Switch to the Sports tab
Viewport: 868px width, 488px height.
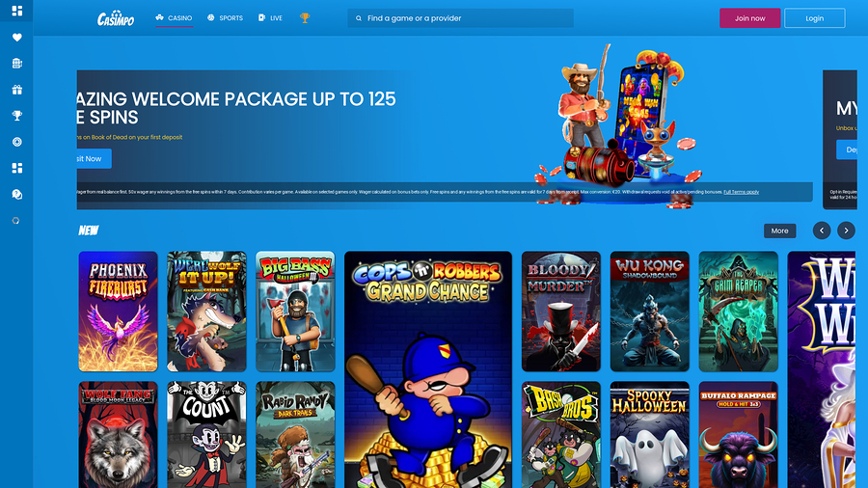pyautogui.click(x=226, y=17)
